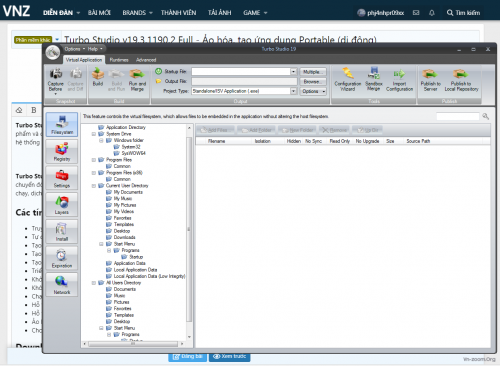Image resolution: width=500 pixels, height=366 pixels.
Task: Select the Local Application Data folder
Action: point(135,270)
